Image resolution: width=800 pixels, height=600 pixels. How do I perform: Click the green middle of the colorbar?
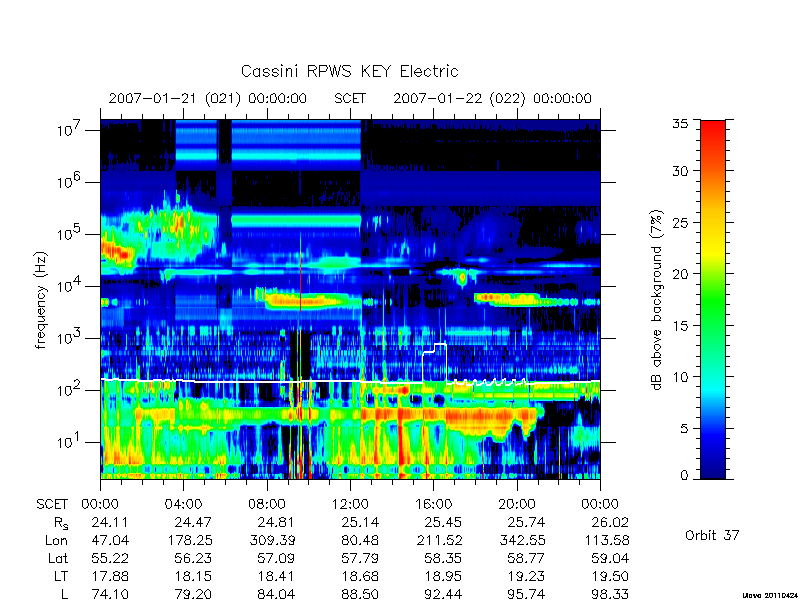(713, 300)
